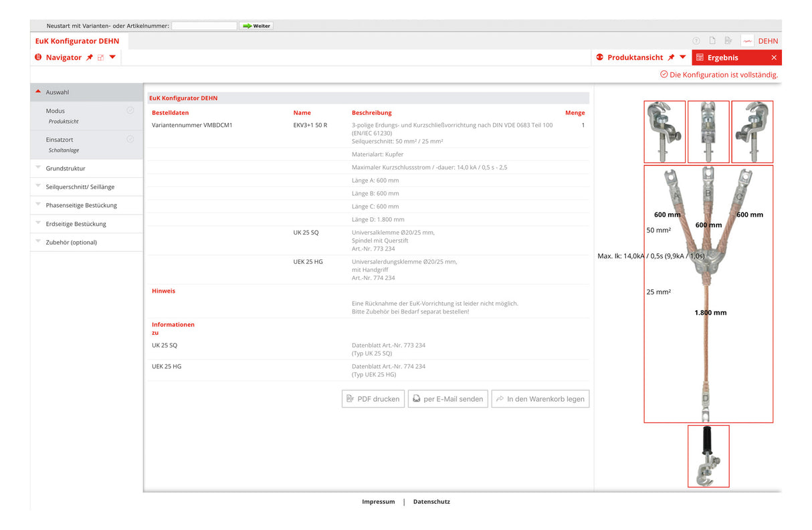Click the earth clamp with handle thumbnail
Image resolution: width=812 pixels, height=530 pixels.
pyautogui.click(x=708, y=456)
